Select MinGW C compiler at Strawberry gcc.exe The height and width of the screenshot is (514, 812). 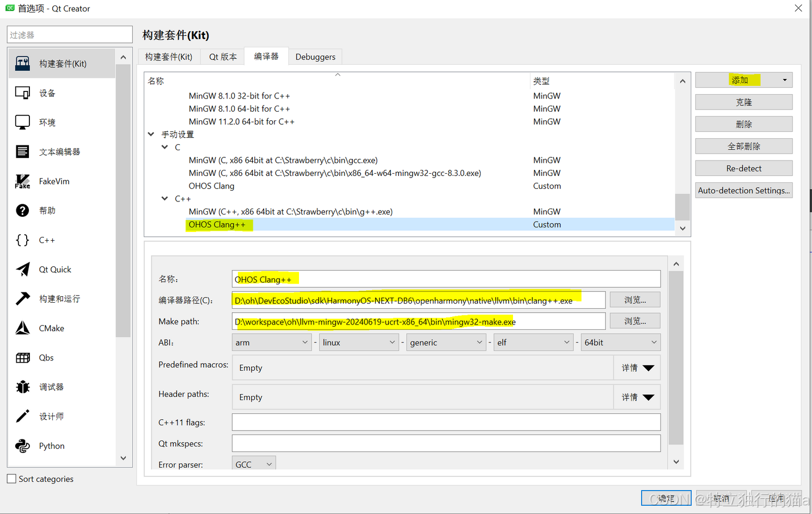(x=409, y=160)
